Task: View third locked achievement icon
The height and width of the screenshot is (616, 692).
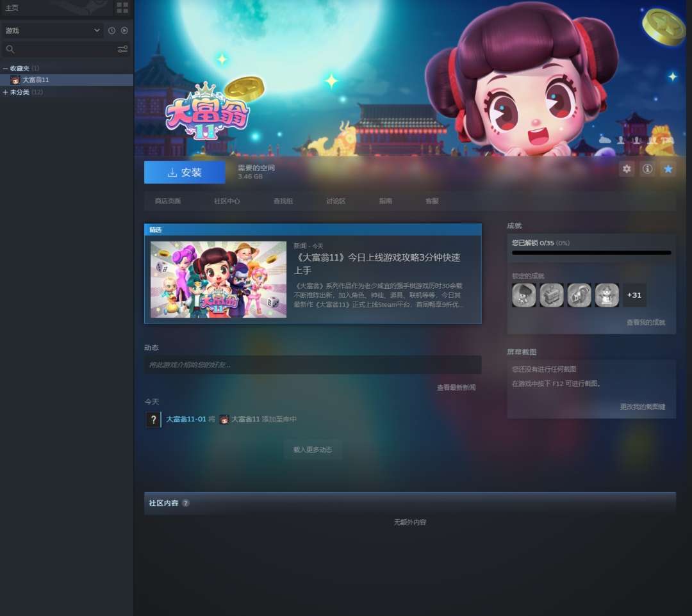Action: click(579, 295)
